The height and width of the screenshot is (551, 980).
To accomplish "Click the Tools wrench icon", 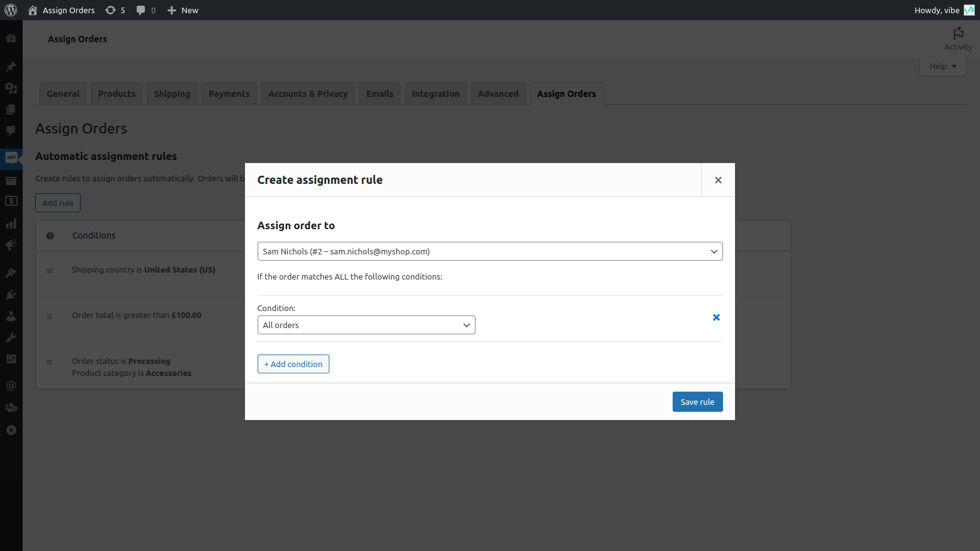I will (x=11, y=338).
